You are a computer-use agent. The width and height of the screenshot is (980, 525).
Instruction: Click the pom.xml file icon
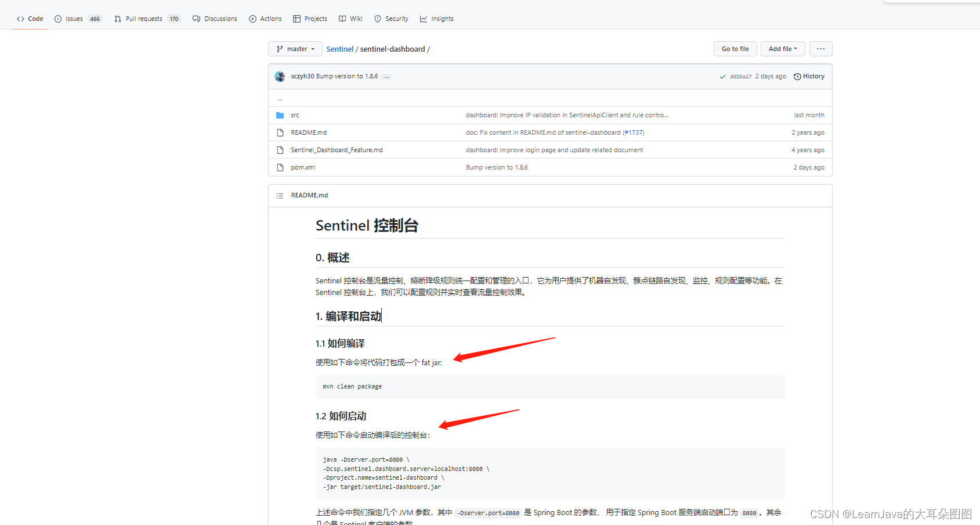coord(280,167)
